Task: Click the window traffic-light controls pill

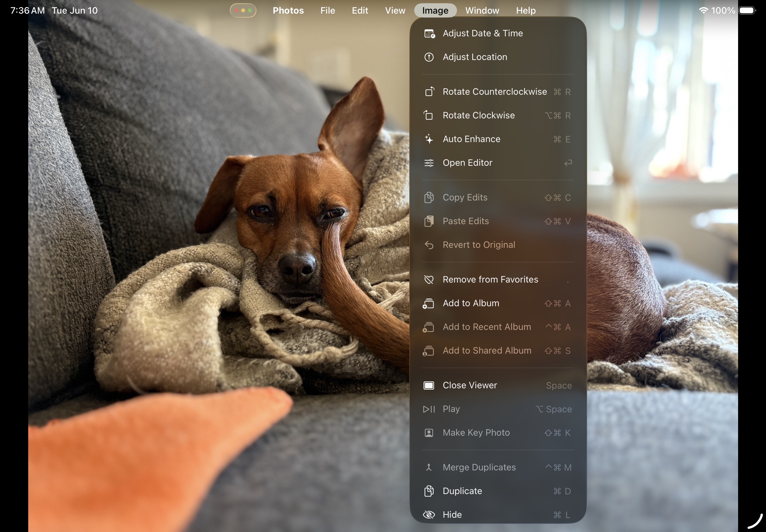Action: 243,10
